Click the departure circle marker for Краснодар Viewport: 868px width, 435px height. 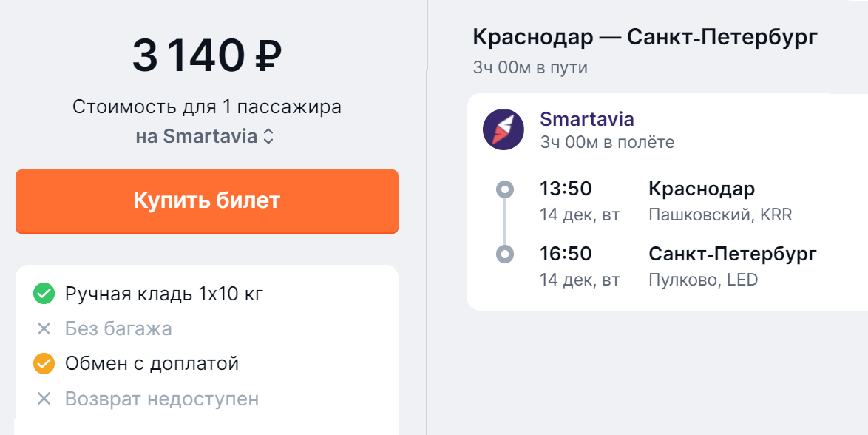tap(506, 190)
